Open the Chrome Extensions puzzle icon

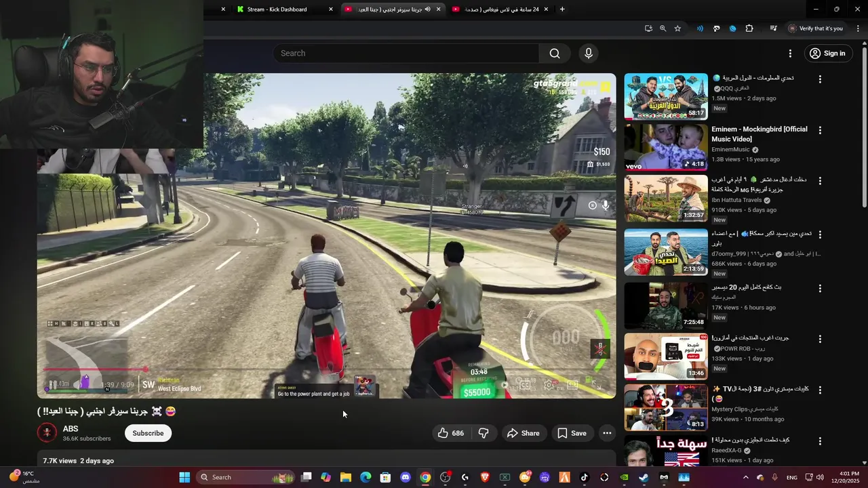tap(749, 28)
